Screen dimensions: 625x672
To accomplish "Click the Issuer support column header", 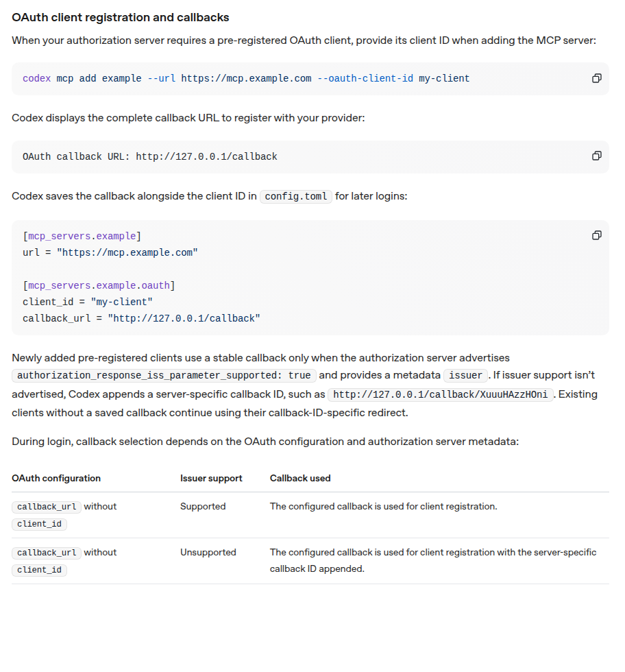I will pos(211,479).
